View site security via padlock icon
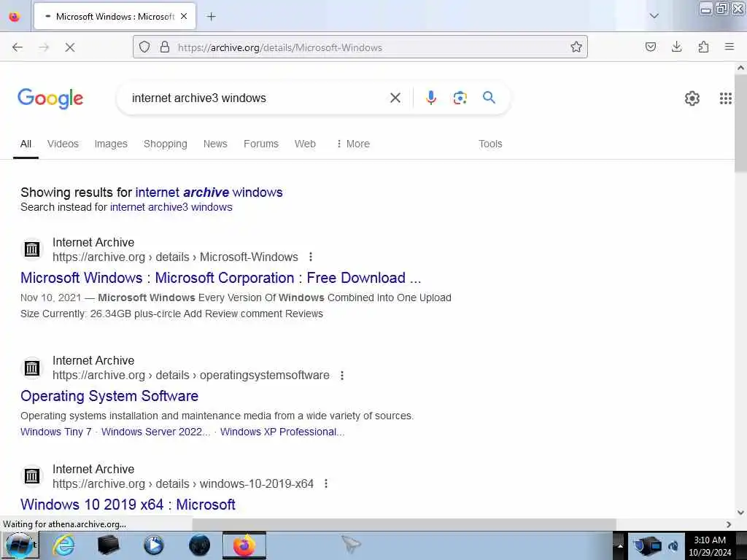The image size is (747, 560). coord(164,47)
